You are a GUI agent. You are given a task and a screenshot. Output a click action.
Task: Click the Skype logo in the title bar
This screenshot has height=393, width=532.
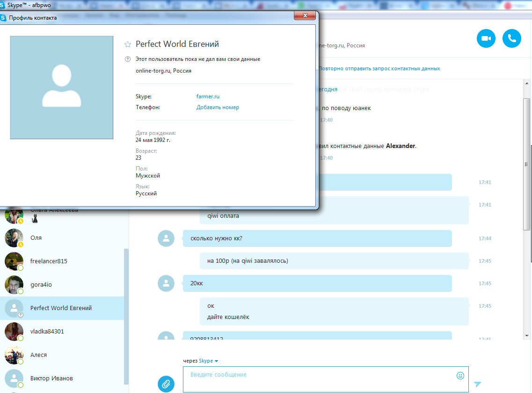click(x=2, y=5)
